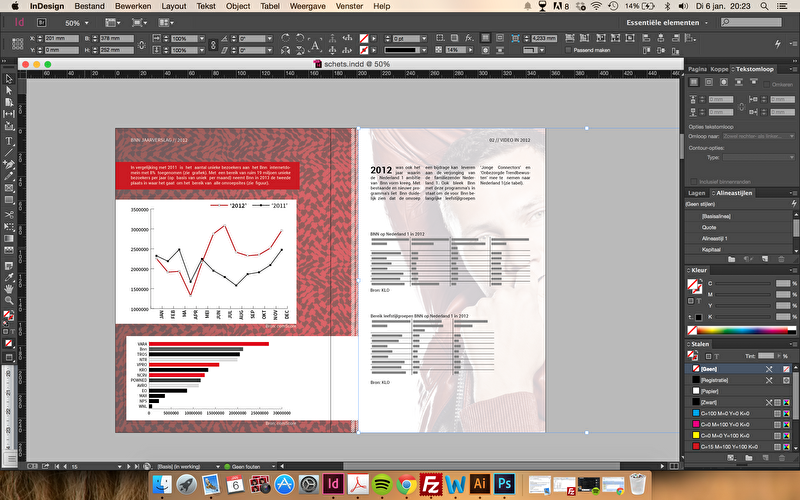Select the Eyedropper tool

coord(9,277)
